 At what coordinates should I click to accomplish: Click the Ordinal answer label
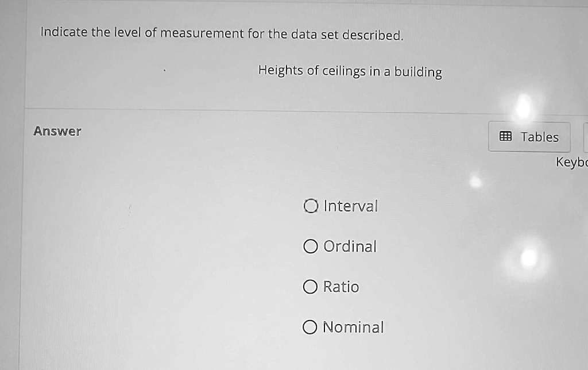350,246
